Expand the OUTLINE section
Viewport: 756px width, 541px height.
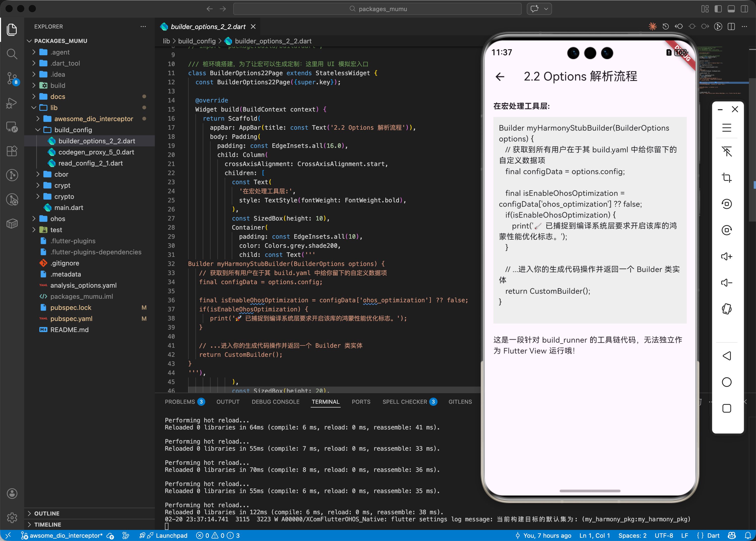click(47, 513)
